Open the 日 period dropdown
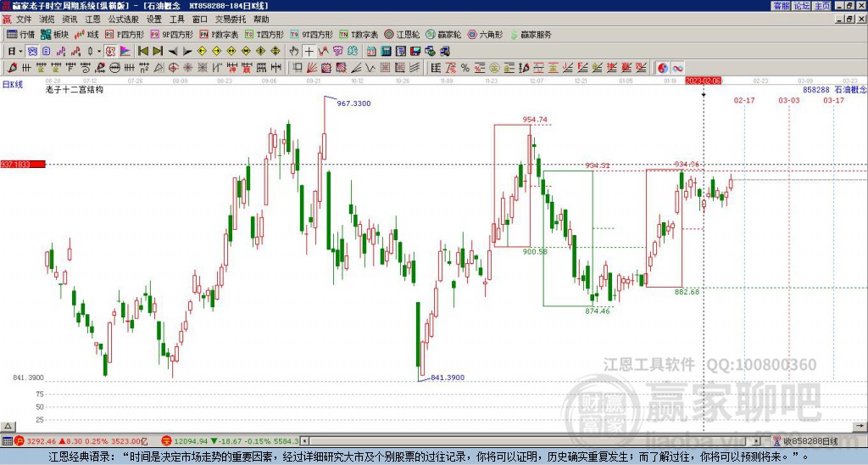 pos(15,52)
